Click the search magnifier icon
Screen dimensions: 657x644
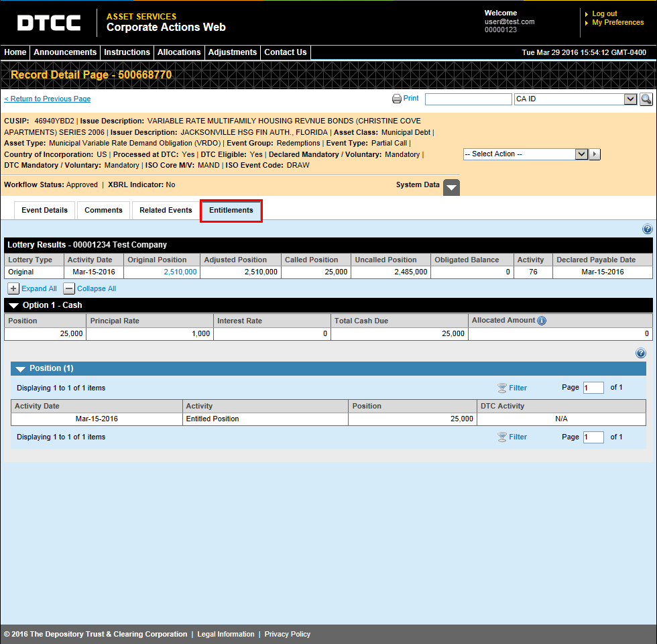tap(646, 99)
